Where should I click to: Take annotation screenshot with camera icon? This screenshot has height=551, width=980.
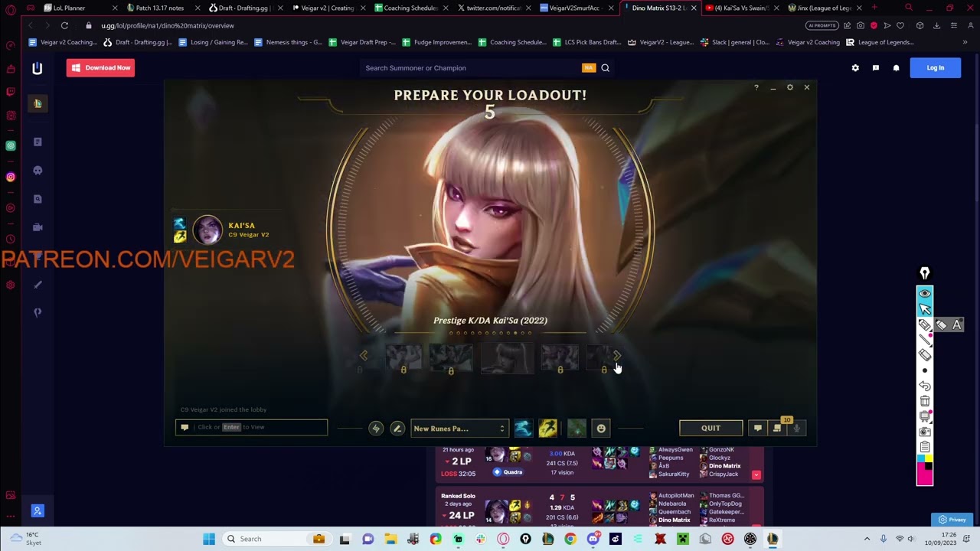[925, 432]
